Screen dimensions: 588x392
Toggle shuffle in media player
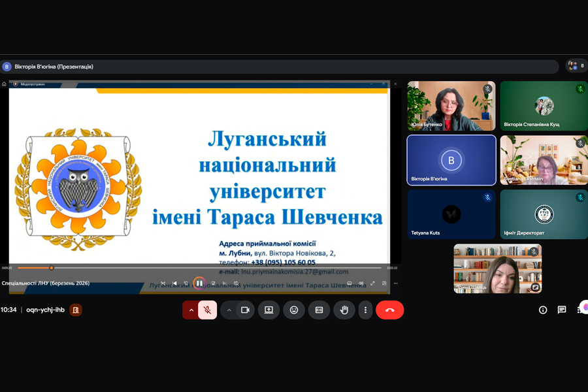(x=163, y=283)
